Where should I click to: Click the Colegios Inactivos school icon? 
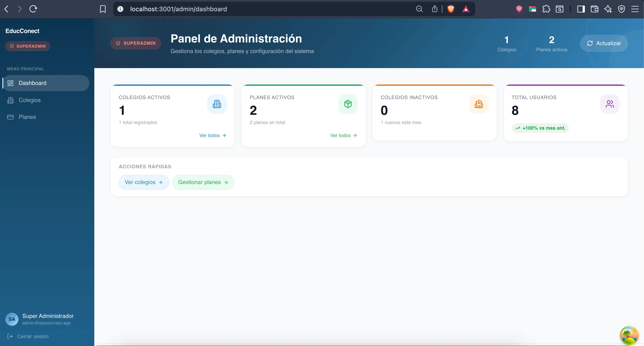(x=479, y=104)
